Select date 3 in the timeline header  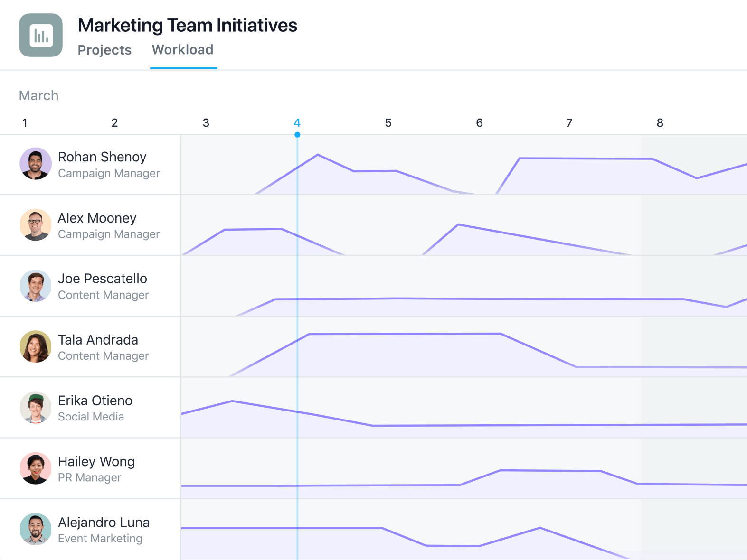click(x=206, y=123)
